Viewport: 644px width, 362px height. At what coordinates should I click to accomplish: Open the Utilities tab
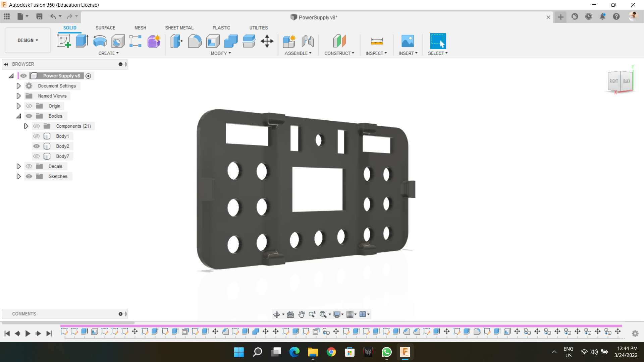coord(258,28)
